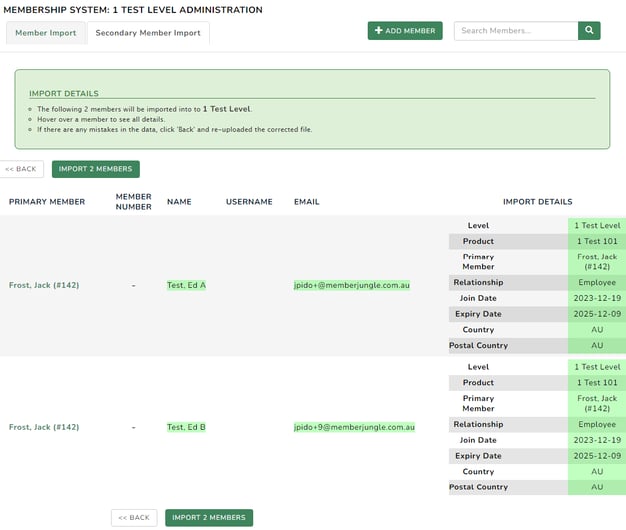Click the name Test, Ed B
Viewport: 626px width, 530px height.
186,427
